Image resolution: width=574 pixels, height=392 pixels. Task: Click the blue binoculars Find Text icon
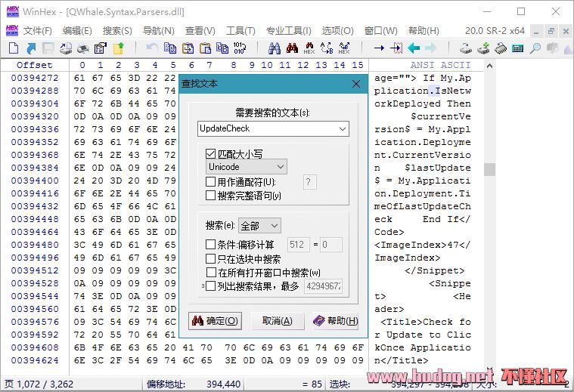pos(275,48)
